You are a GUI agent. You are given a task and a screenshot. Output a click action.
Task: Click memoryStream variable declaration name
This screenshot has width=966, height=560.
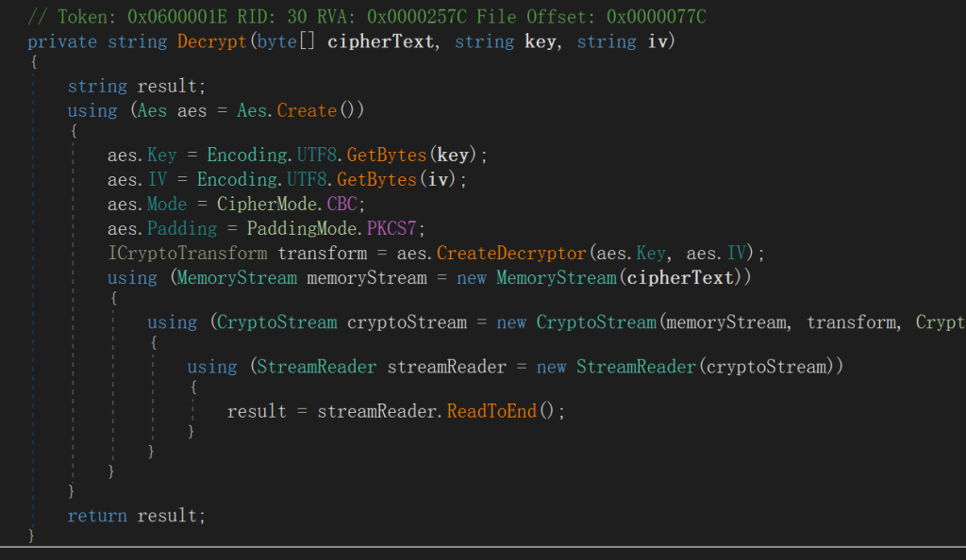(367, 278)
